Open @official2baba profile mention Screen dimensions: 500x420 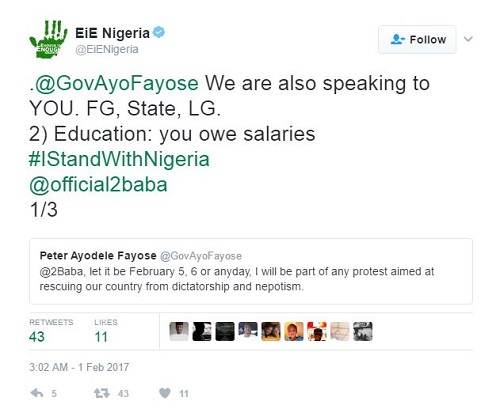click(x=98, y=184)
